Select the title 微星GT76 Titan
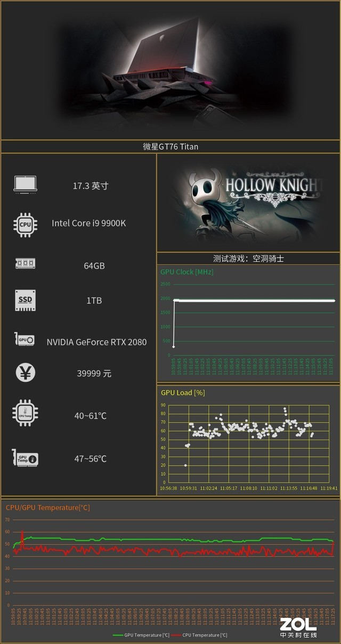This screenshot has height=644, width=341. (x=170, y=146)
